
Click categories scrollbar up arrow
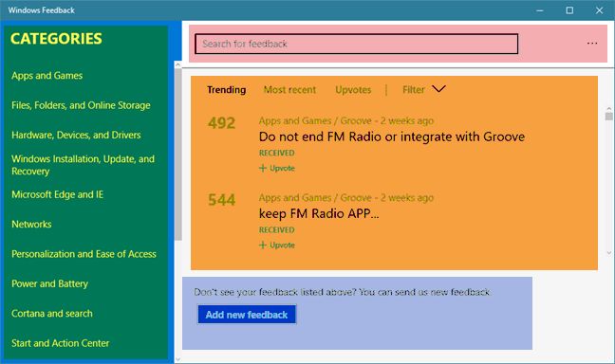click(178, 64)
